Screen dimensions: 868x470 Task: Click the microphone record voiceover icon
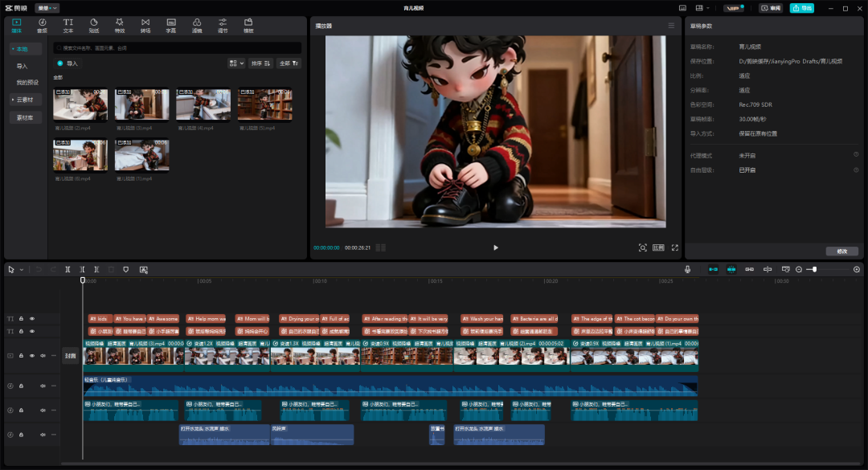pos(687,270)
